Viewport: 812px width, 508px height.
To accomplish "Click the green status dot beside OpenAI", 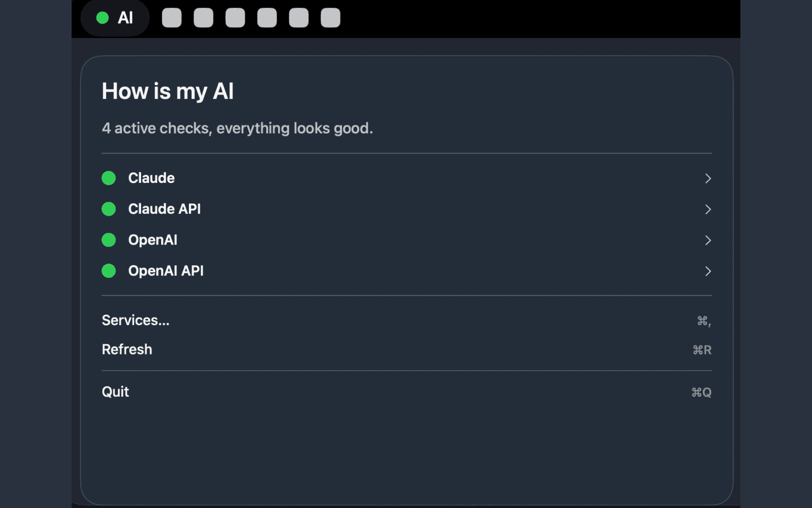I will (108, 240).
